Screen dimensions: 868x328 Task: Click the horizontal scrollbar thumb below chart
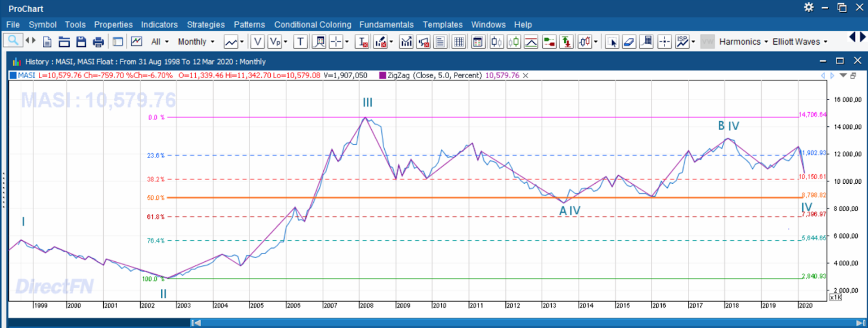tap(196, 323)
